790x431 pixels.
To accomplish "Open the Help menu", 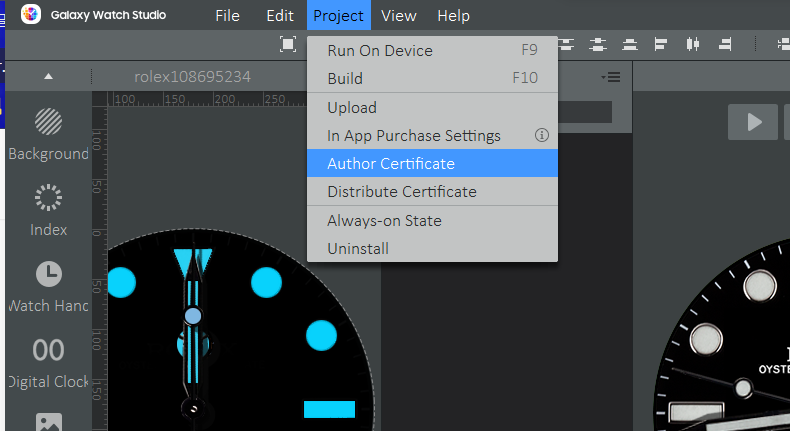I will [x=453, y=16].
